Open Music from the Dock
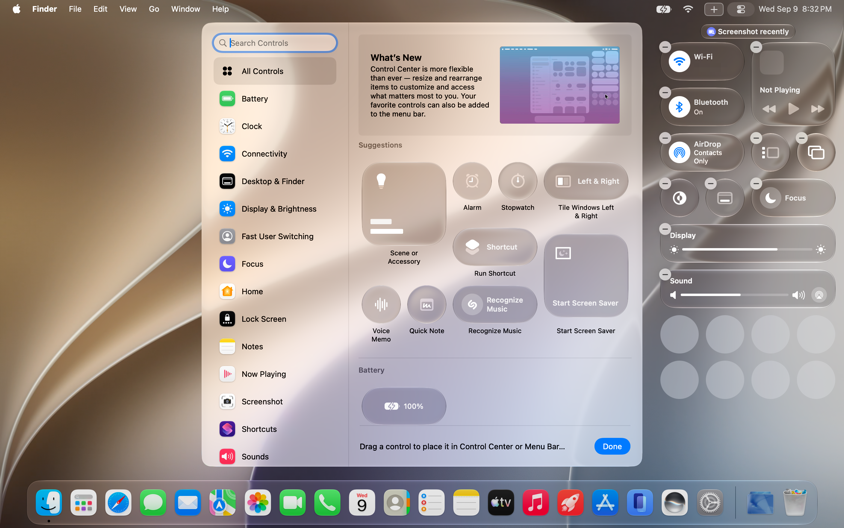The height and width of the screenshot is (528, 844). pyautogui.click(x=536, y=503)
